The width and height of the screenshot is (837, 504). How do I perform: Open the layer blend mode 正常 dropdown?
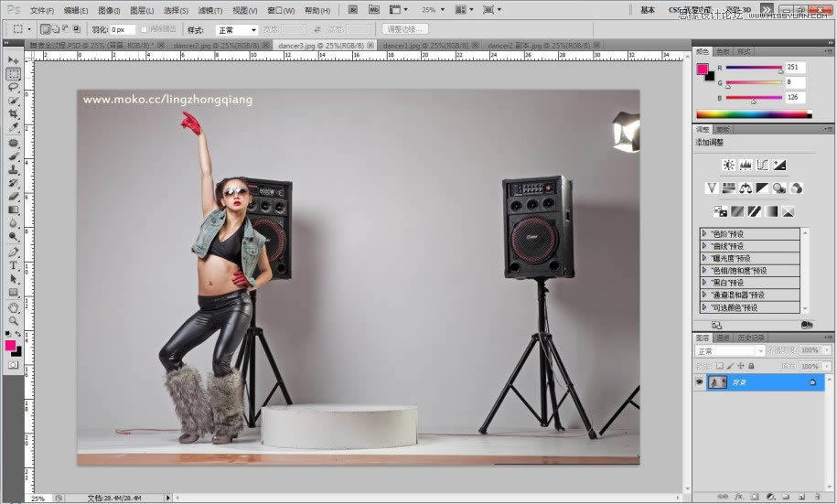tap(730, 350)
